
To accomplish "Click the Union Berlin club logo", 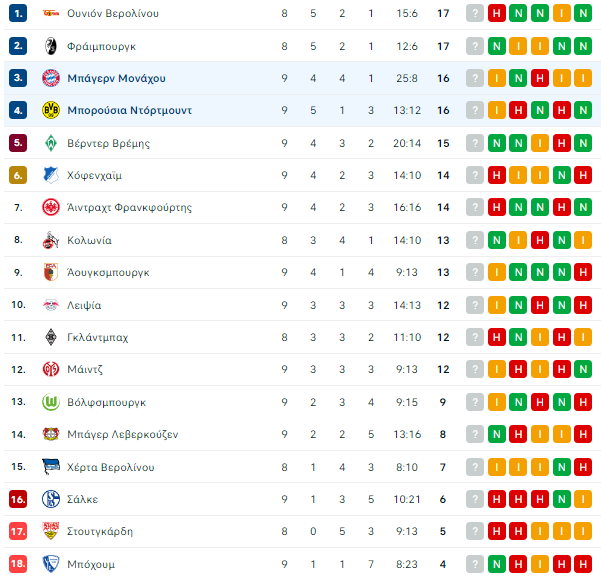I will (51, 13).
